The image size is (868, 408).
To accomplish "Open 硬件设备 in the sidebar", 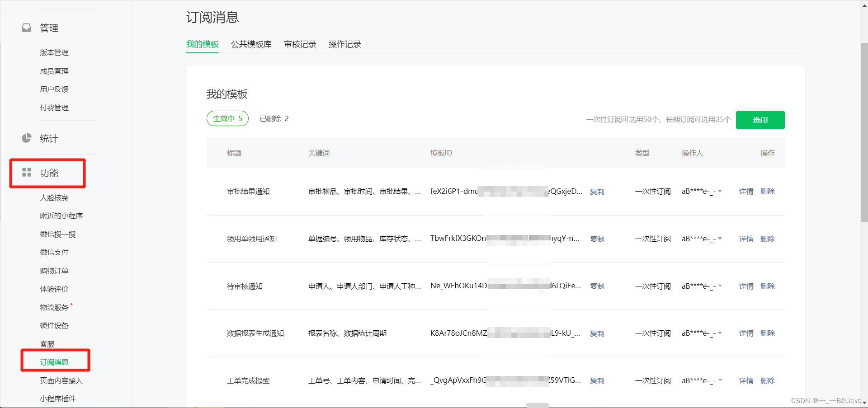I will point(54,325).
